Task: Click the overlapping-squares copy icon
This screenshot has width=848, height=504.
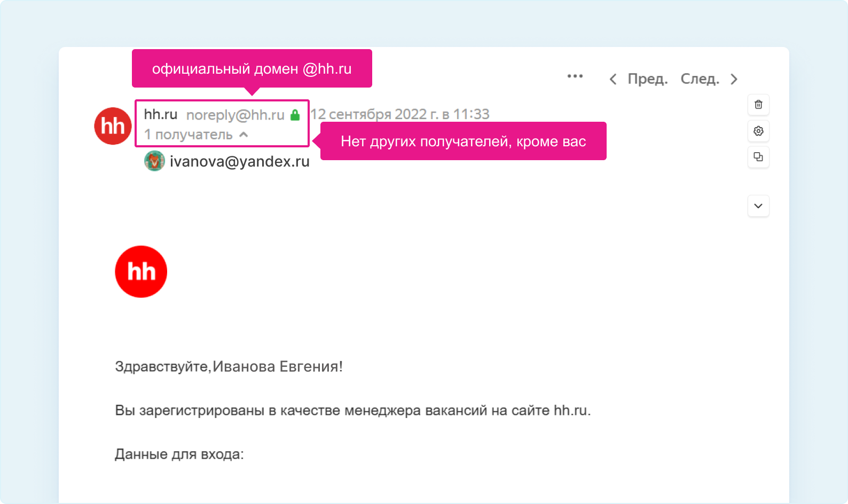Action: (758, 157)
